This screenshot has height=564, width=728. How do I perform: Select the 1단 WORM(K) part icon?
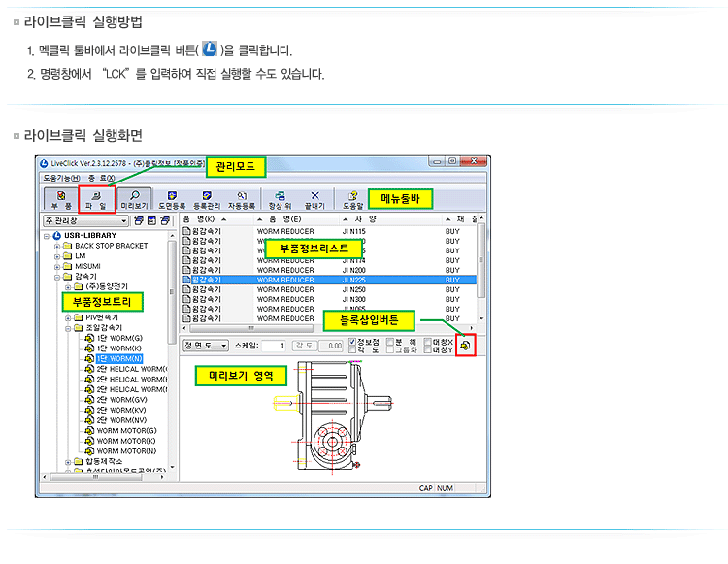tap(89, 348)
